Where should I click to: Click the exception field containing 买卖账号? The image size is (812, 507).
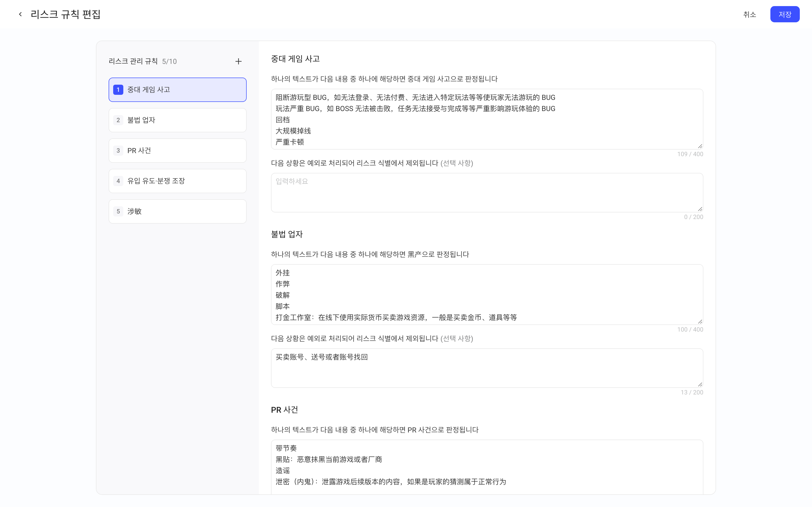[487, 368]
